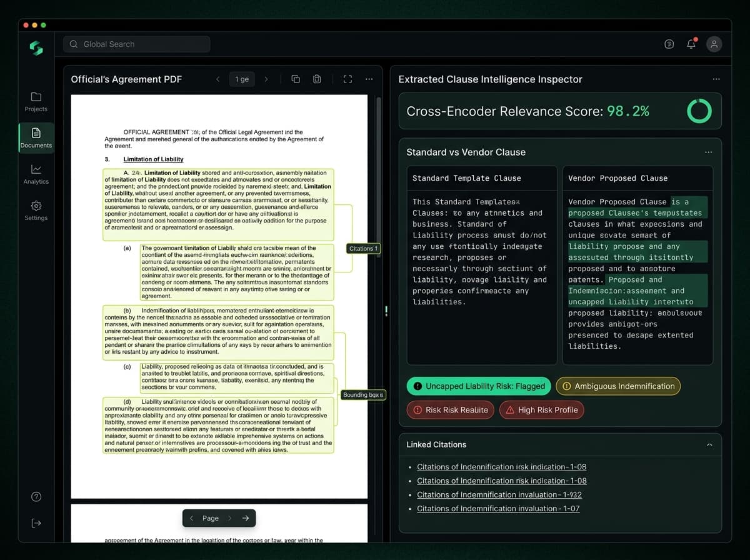This screenshot has height=560, width=750.
Task: Click the green app logo in sidebar
Action: [36, 47]
